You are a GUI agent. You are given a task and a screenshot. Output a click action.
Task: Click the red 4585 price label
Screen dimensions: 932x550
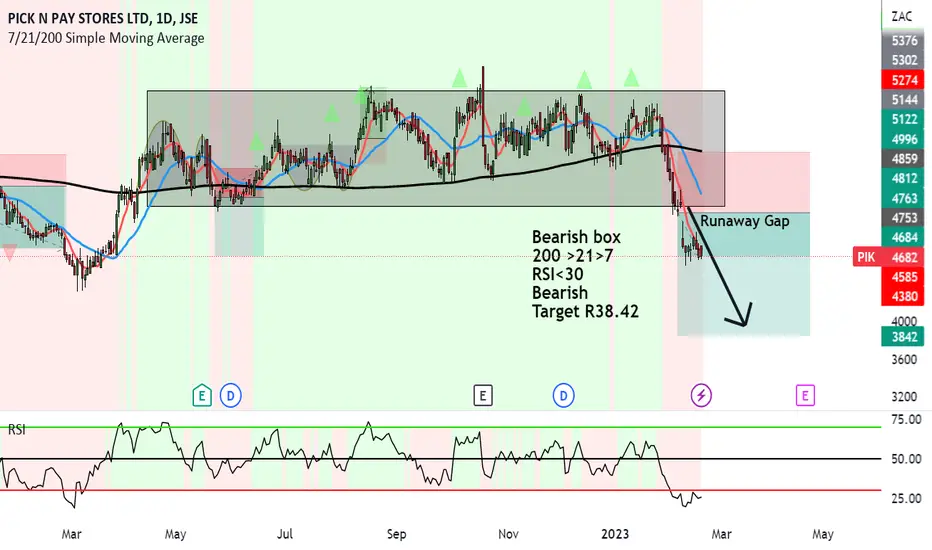pos(904,277)
